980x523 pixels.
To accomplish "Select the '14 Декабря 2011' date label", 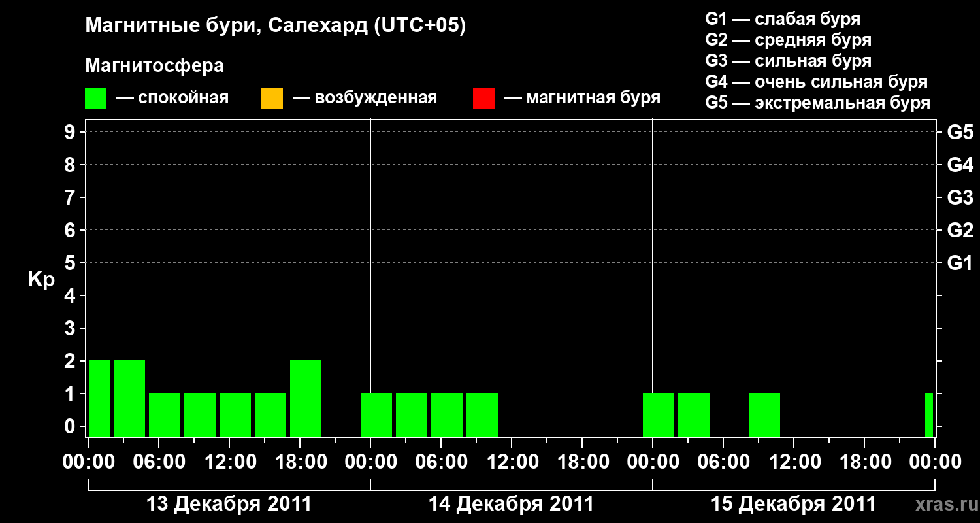I will click(511, 504).
